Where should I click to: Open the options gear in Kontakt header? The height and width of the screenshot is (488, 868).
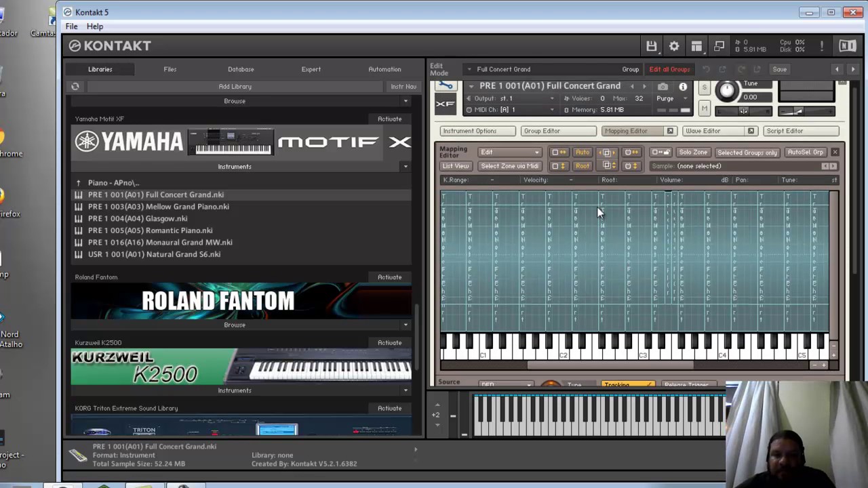674,46
